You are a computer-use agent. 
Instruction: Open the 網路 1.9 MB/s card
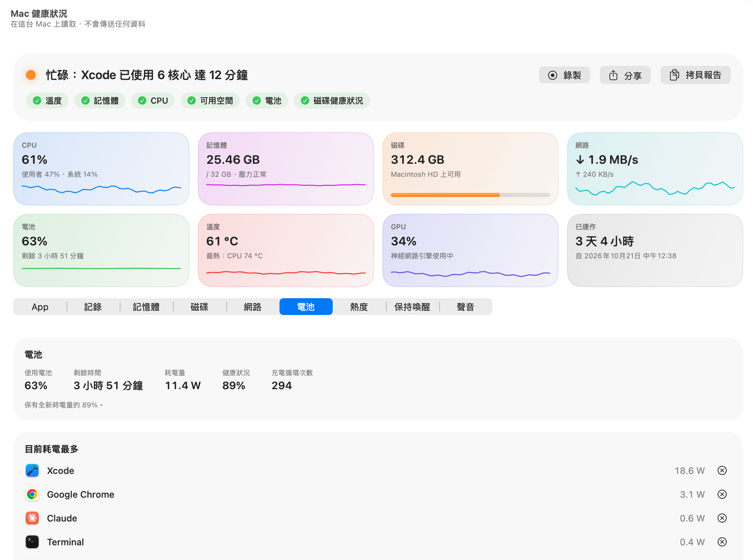655,169
